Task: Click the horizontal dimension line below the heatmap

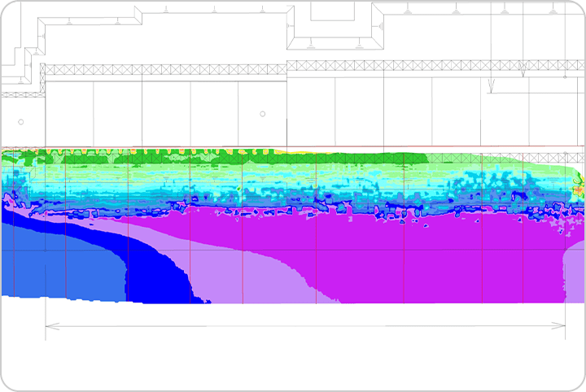Action: (x=305, y=326)
